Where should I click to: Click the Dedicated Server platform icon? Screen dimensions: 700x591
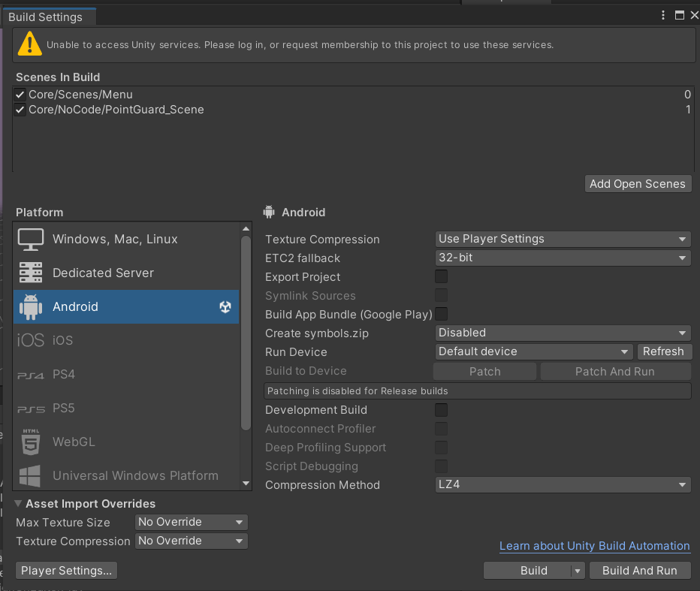pyautogui.click(x=31, y=273)
